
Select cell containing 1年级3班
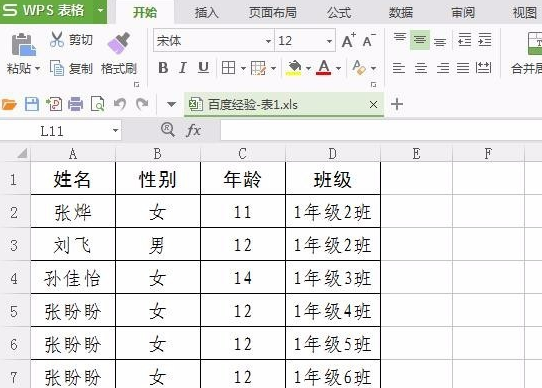coord(333,278)
